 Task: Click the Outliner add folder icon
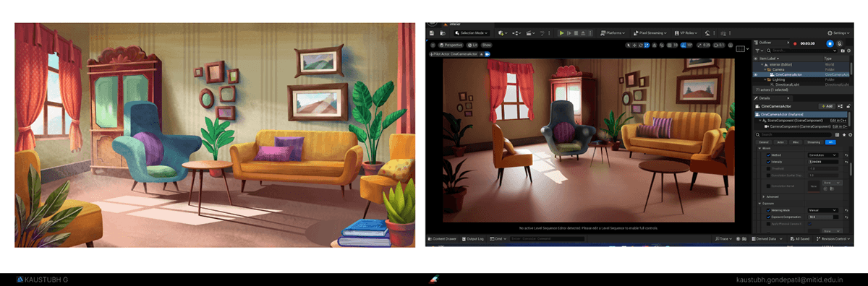(842, 51)
